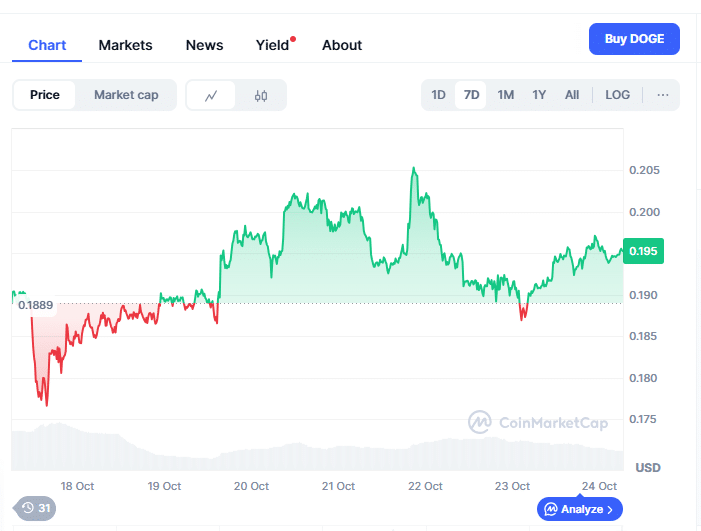Show the All time range
The width and height of the screenshot is (701, 531).
572,95
